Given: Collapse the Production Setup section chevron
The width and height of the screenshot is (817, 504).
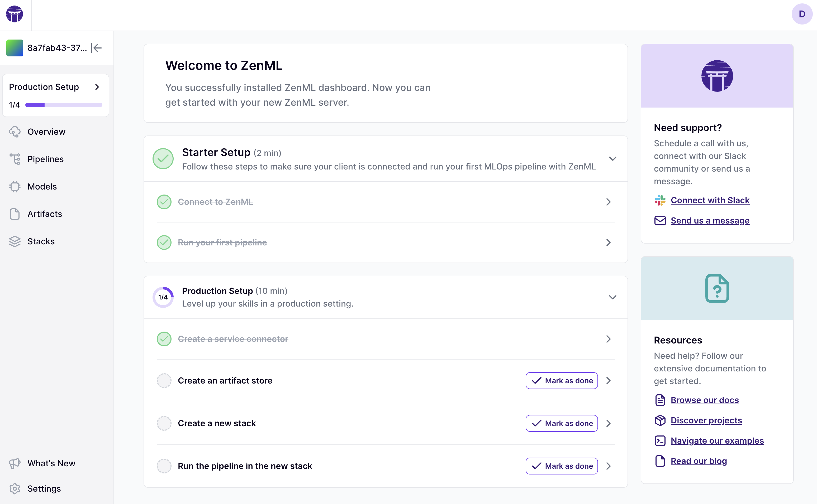Looking at the screenshot, I should click(612, 297).
